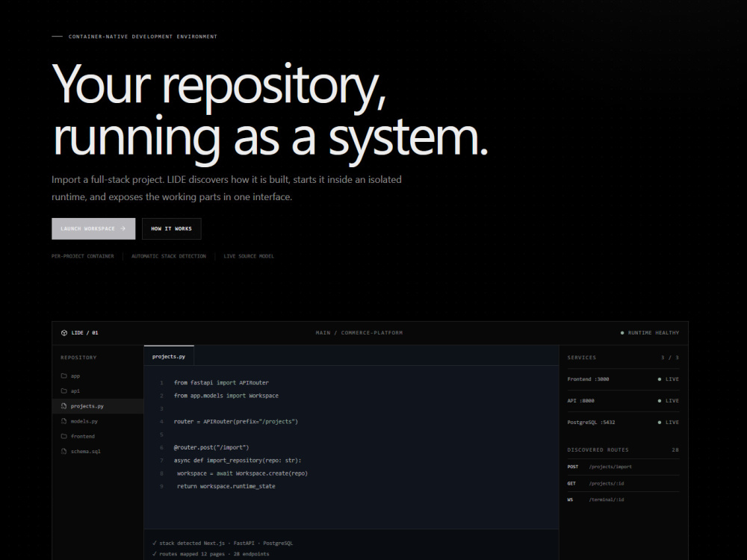Click the @router.post("/import") decorator line
Viewport: 747px width, 560px height.
[211, 447]
